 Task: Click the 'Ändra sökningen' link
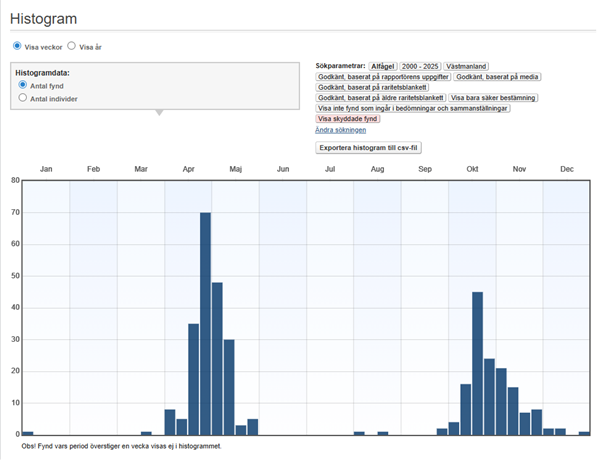pyautogui.click(x=340, y=130)
